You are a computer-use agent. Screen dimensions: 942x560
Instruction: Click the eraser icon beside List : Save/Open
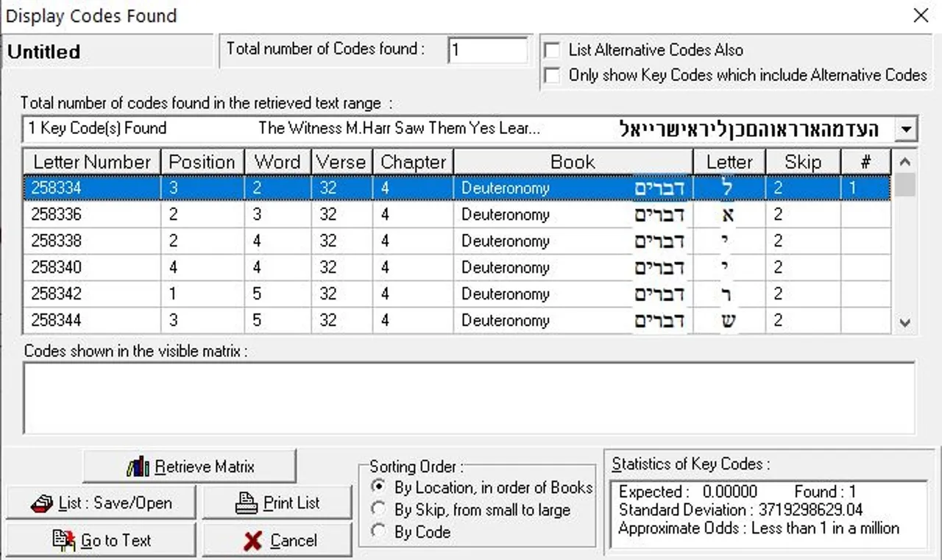coord(42,504)
